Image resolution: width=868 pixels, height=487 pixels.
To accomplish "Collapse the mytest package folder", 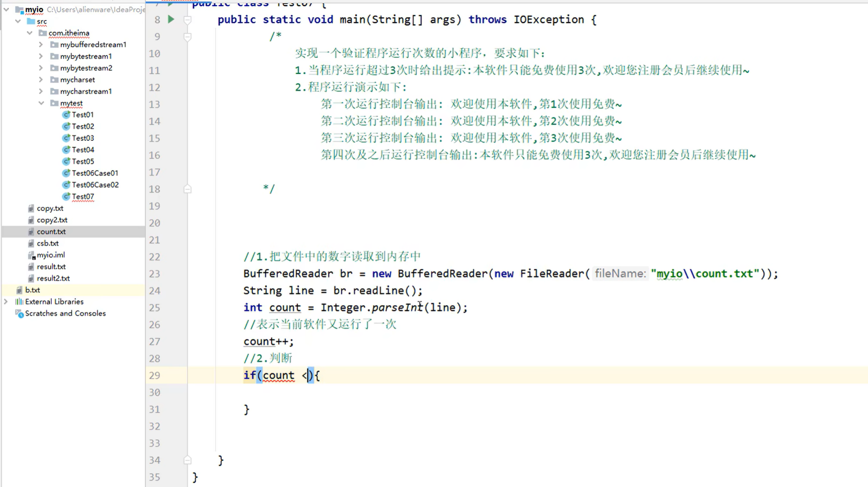I will tap(41, 103).
